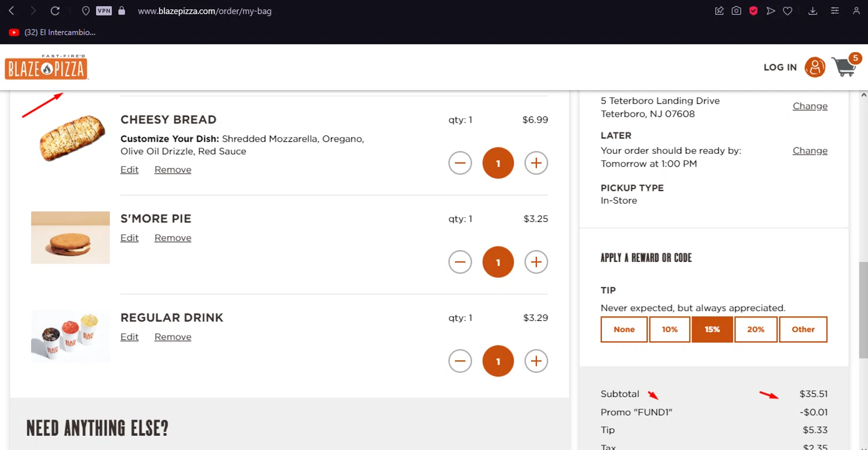Increase S'more Pie quantity

(x=536, y=262)
